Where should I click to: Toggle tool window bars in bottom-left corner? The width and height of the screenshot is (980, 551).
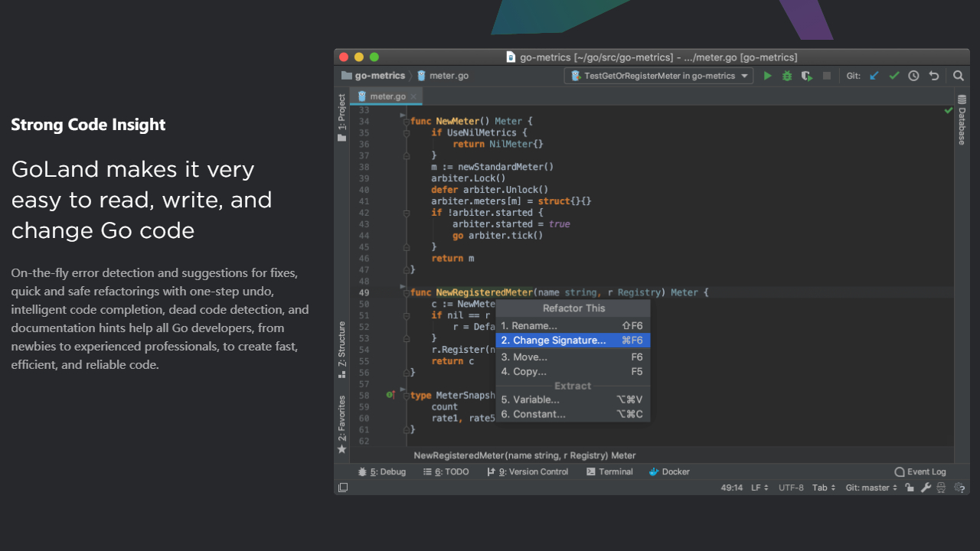(343, 487)
